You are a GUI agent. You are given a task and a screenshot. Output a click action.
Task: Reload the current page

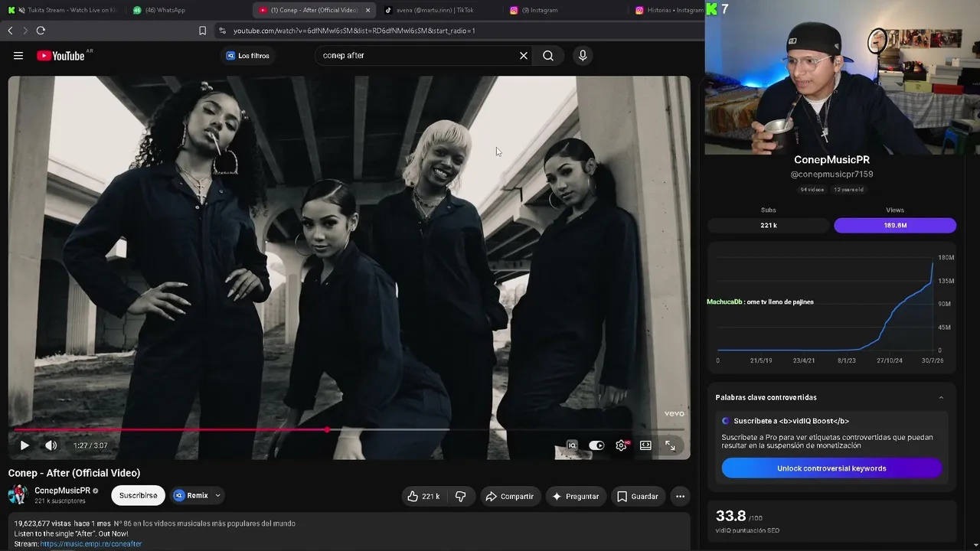click(41, 31)
